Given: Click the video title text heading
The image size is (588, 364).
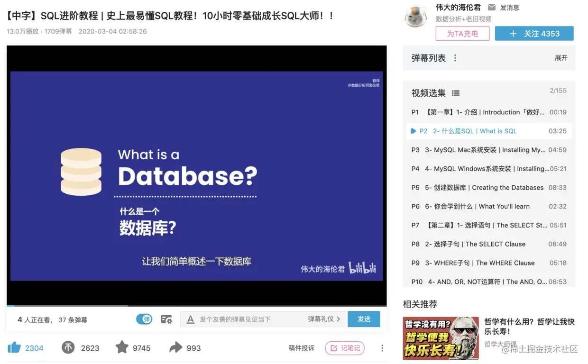Looking at the screenshot, I should [x=170, y=16].
